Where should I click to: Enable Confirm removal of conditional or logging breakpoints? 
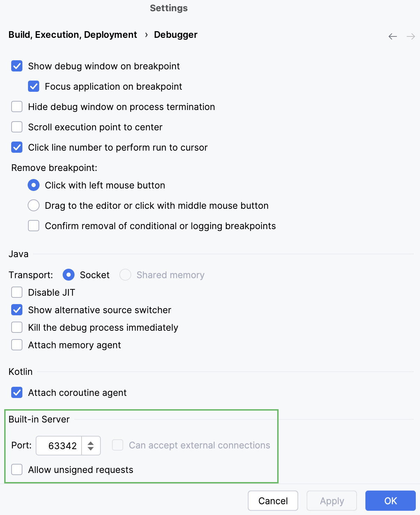click(x=33, y=226)
